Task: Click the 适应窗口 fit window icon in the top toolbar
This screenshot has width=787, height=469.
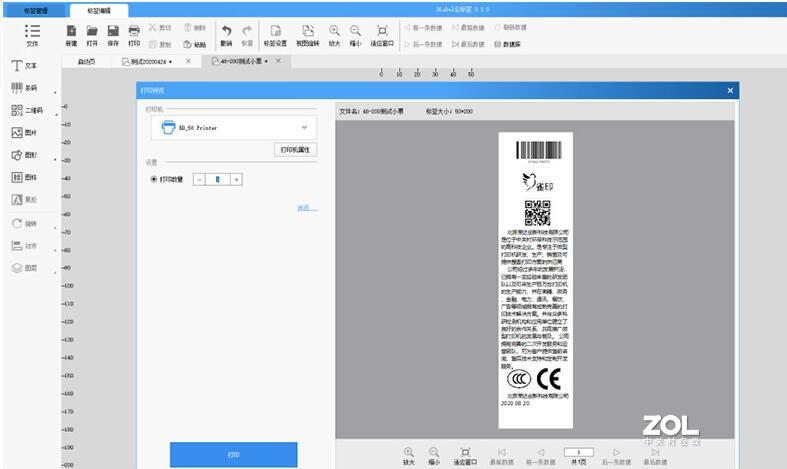Action: (382, 31)
